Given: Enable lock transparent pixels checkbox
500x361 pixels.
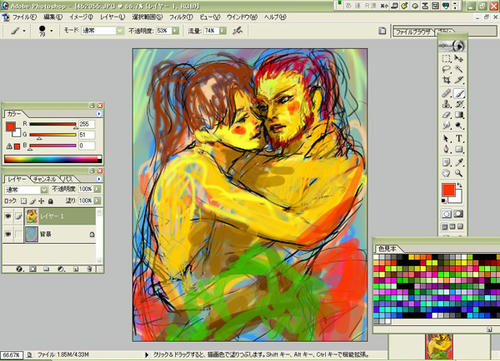Looking at the screenshot, I should pos(24,201).
